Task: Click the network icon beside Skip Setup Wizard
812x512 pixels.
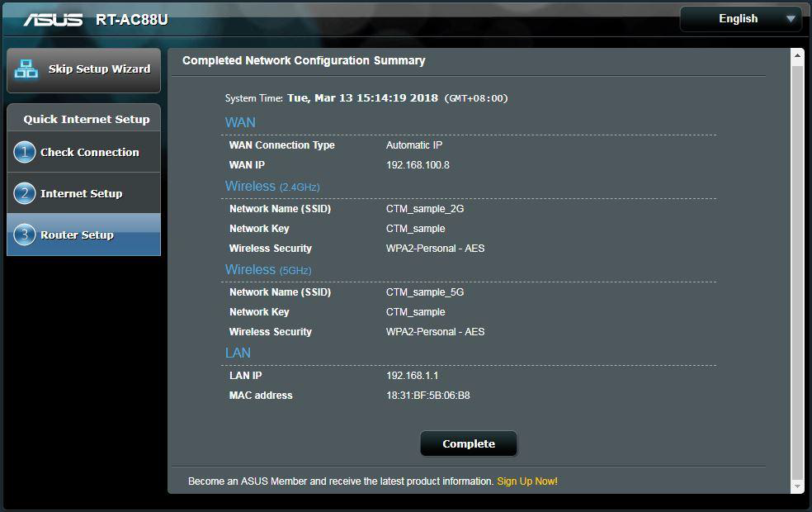Action: tap(26, 69)
